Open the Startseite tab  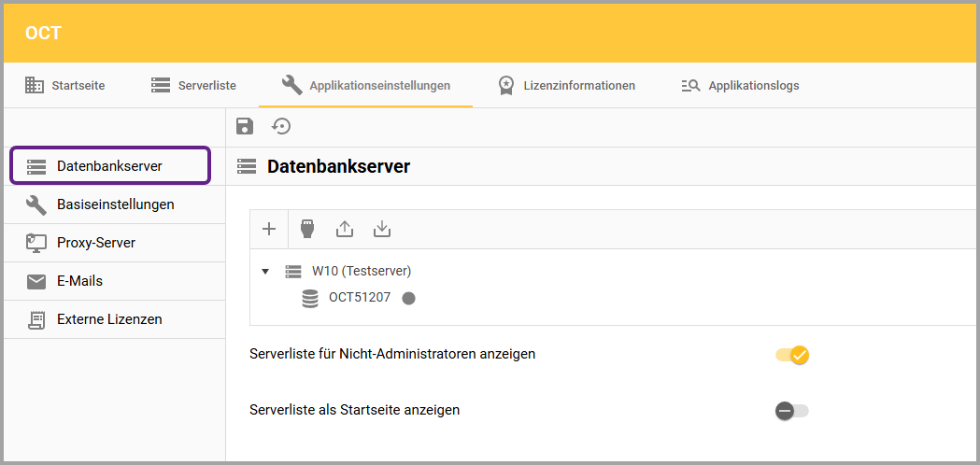65,86
